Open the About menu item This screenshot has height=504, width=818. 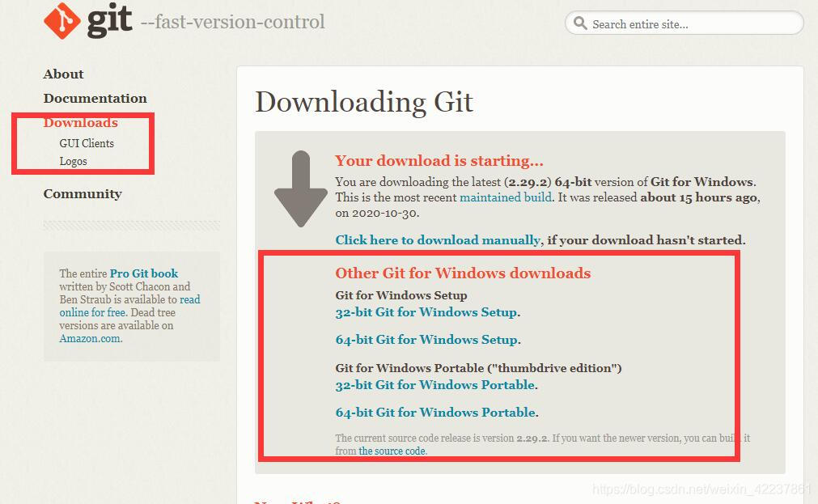point(63,74)
